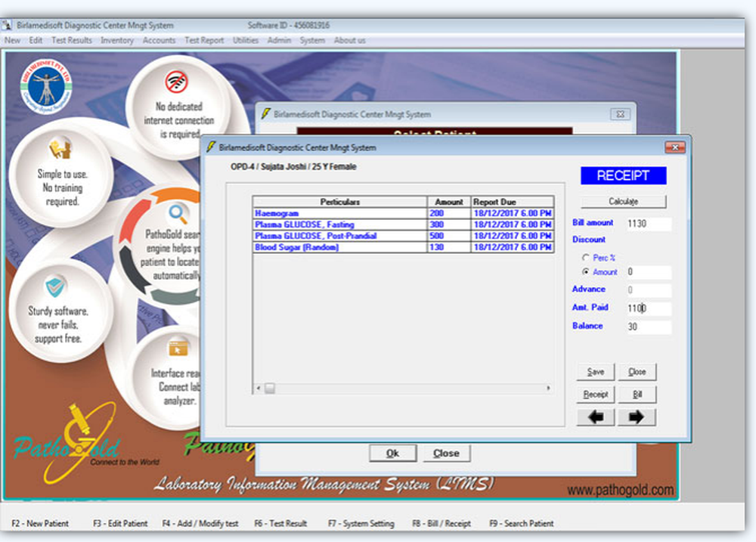The image size is (756, 542).
Task: Click the table scrollbar left arrow
Action: coord(259,389)
